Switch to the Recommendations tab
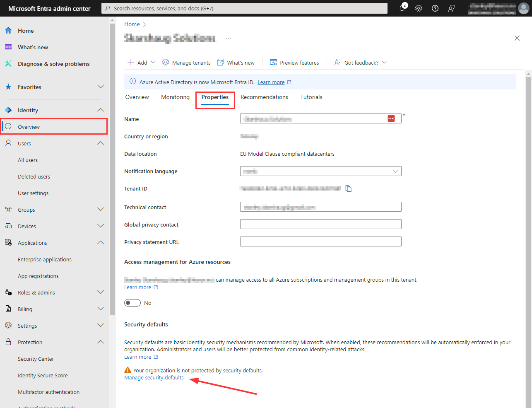 click(x=264, y=97)
